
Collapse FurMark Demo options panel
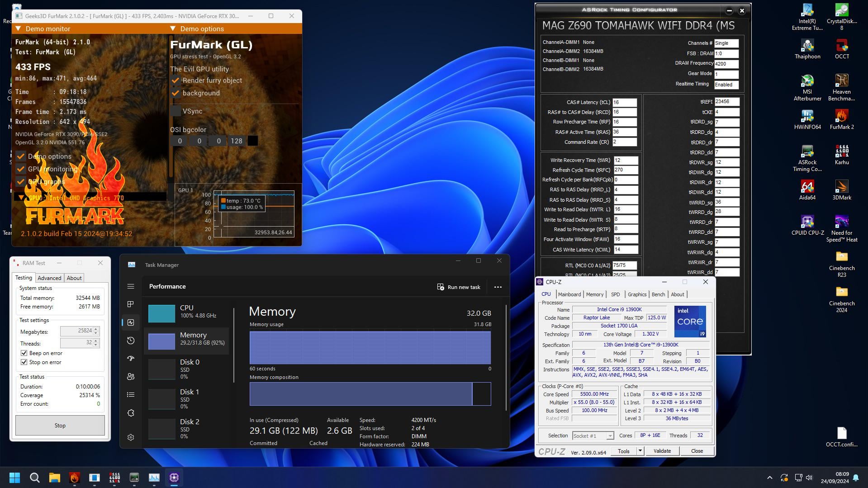(x=173, y=28)
